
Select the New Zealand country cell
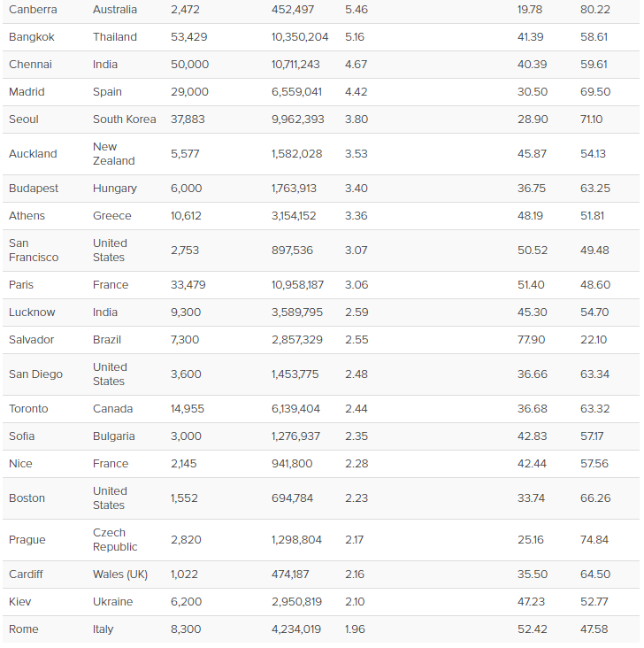pos(113,154)
